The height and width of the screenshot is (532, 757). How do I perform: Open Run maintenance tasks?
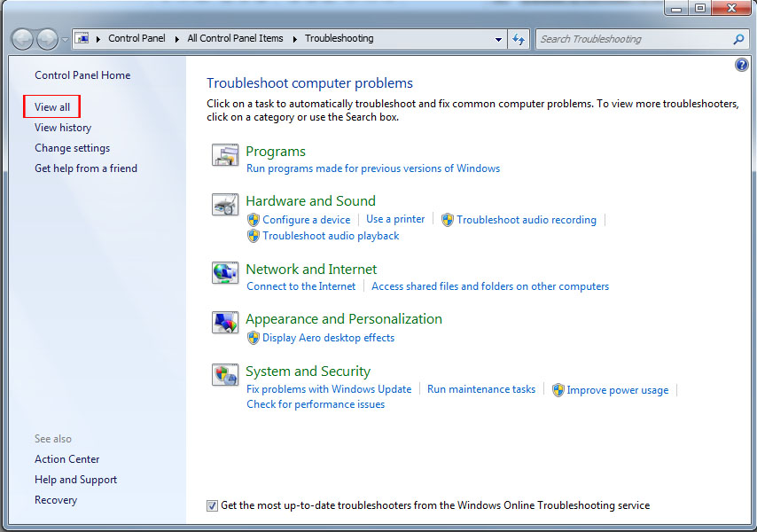click(x=480, y=389)
